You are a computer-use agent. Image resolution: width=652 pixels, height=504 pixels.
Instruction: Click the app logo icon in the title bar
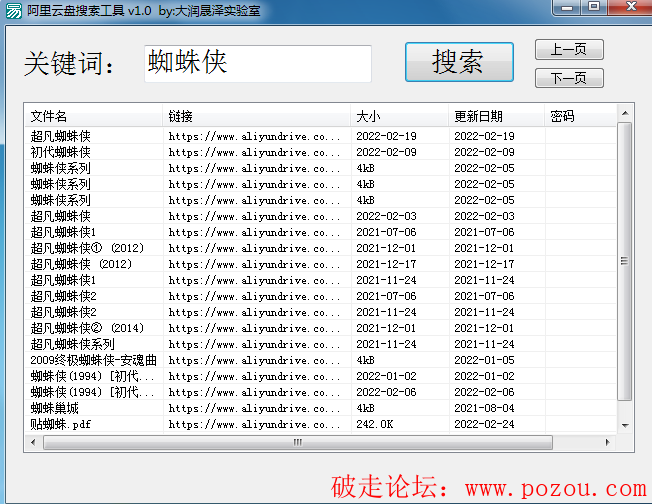[x=13, y=10]
